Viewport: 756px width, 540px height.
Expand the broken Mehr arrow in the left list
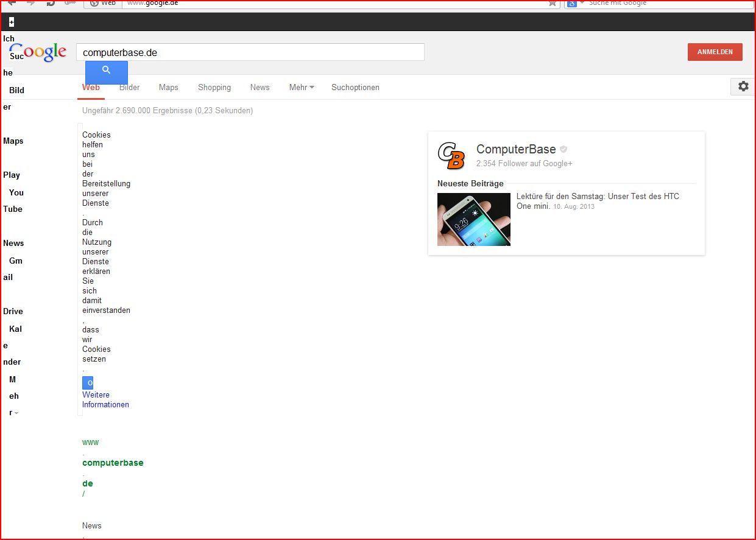pyautogui.click(x=16, y=413)
